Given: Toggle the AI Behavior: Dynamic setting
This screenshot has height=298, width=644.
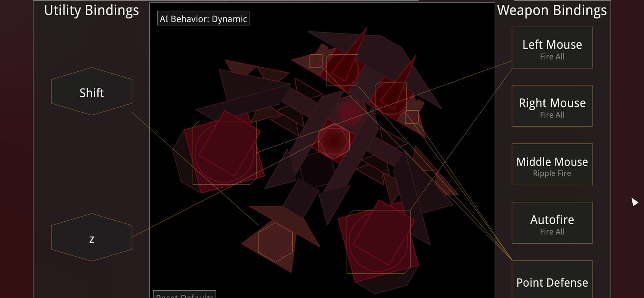Looking at the screenshot, I should point(203,19).
